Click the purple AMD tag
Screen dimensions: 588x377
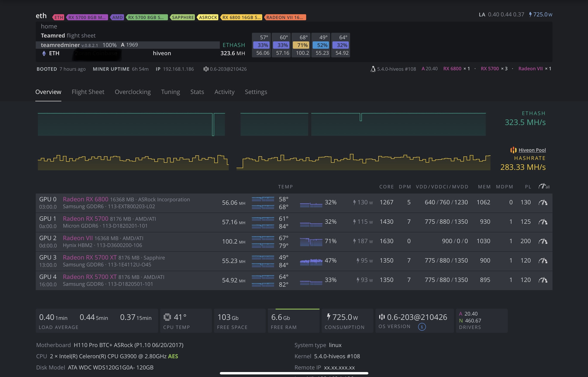[117, 17]
